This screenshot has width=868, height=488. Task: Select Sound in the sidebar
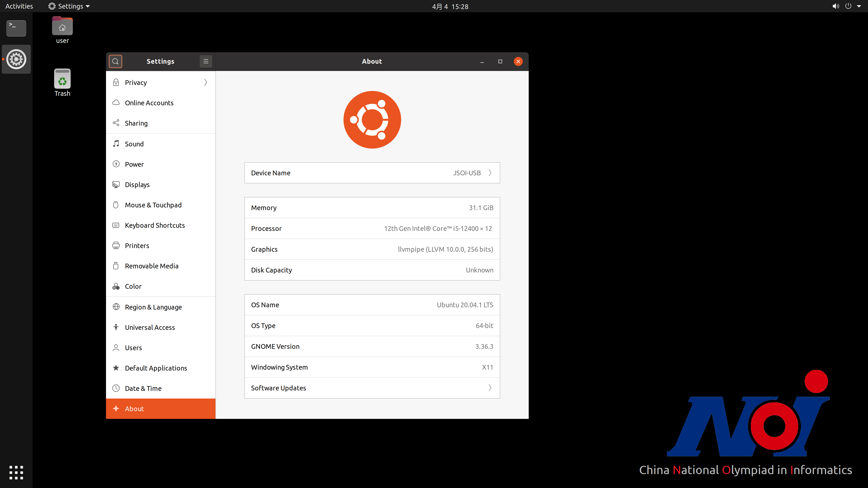click(x=134, y=144)
